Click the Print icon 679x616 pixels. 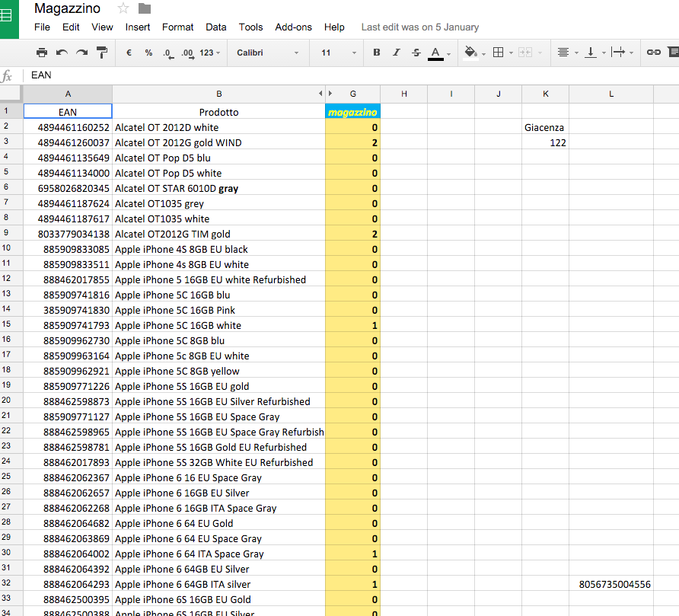click(42, 53)
